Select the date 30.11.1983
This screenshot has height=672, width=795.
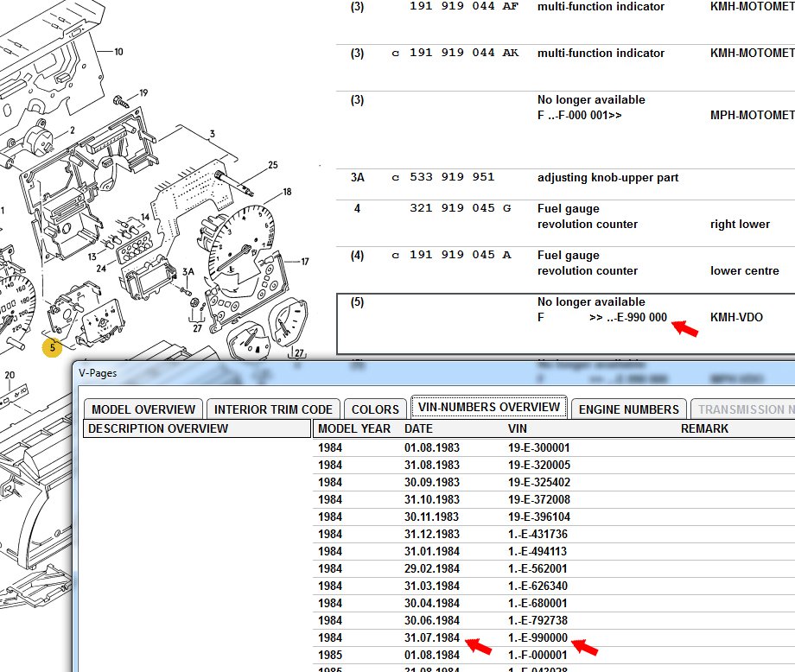pyautogui.click(x=432, y=517)
